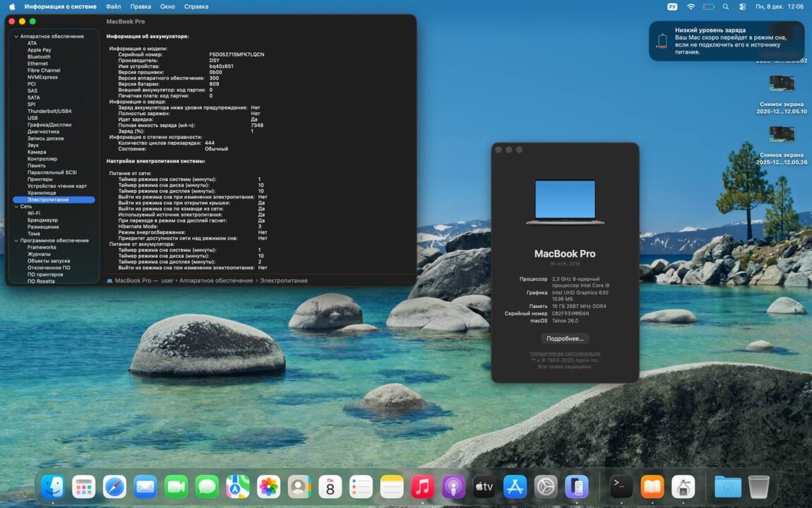This screenshot has height=508, width=812.
Task: Click the Trash icon in the Dock
Action: (758, 486)
